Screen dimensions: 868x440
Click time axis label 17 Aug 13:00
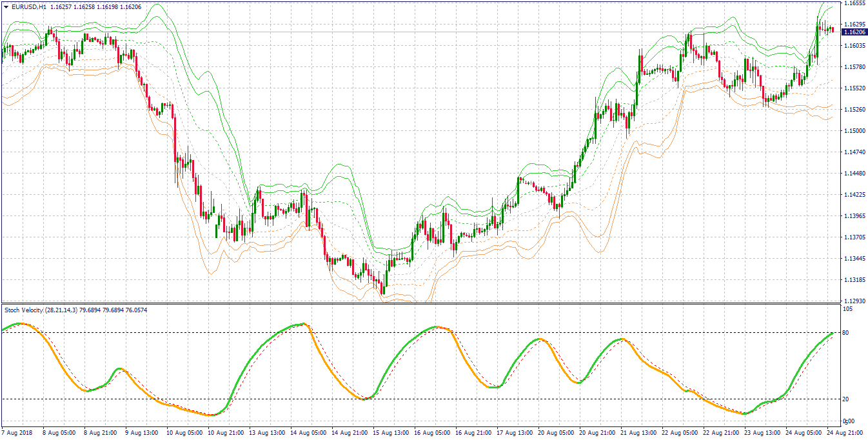pos(515,434)
